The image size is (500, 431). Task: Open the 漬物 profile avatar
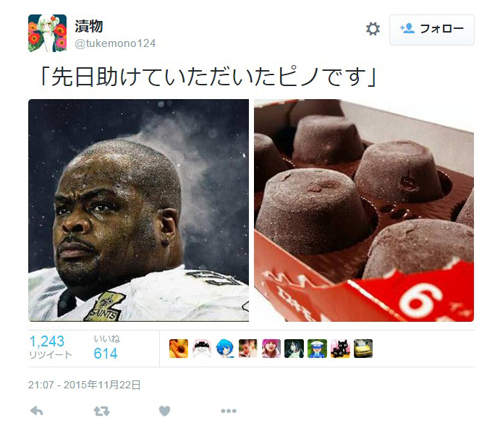click(47, 33)
